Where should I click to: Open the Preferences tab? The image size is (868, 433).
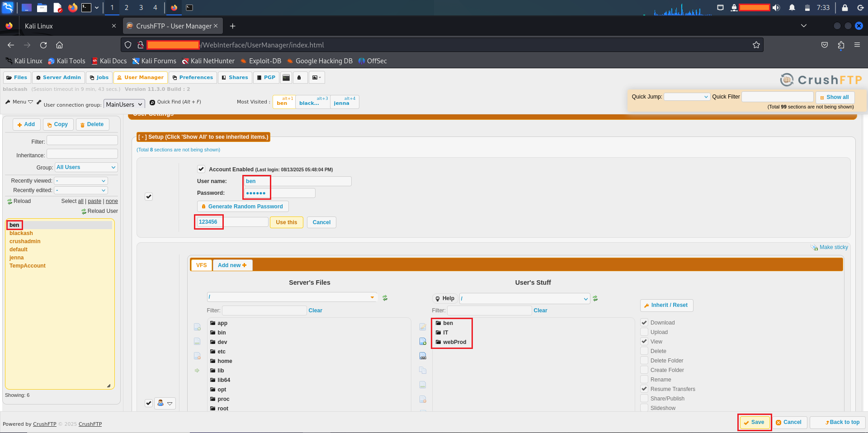[x=193, y=78]
